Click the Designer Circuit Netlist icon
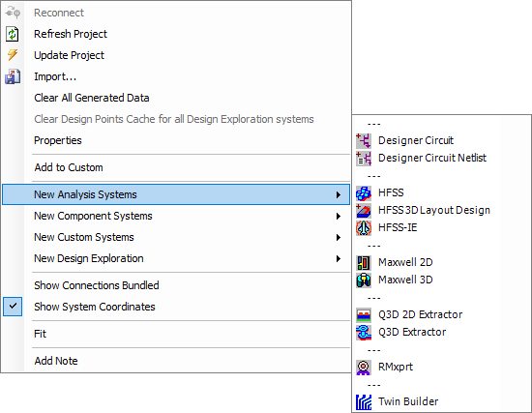This screenshot has width=532, height=413. click(364, 159)
